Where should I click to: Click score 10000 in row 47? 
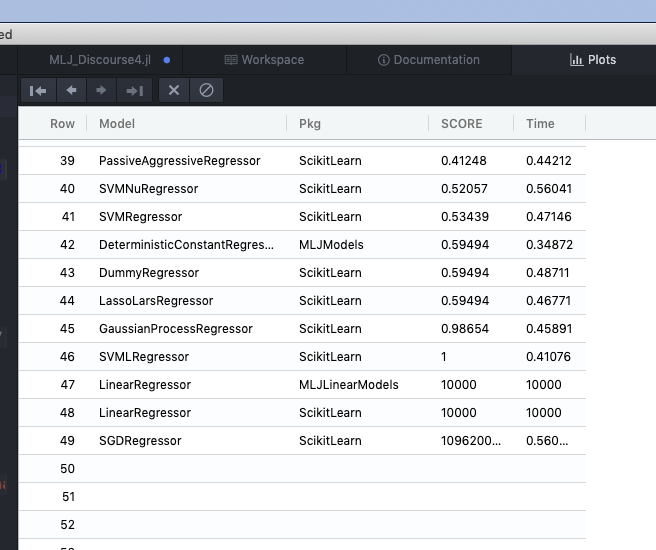pyautogui.click(x=459, y=385)
